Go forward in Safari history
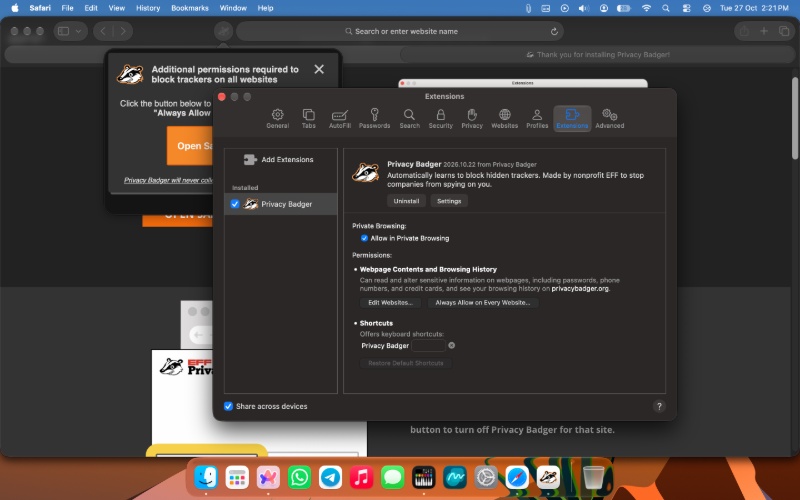Image resolution: width=800 pixels, height=500 pixels. 123,31
